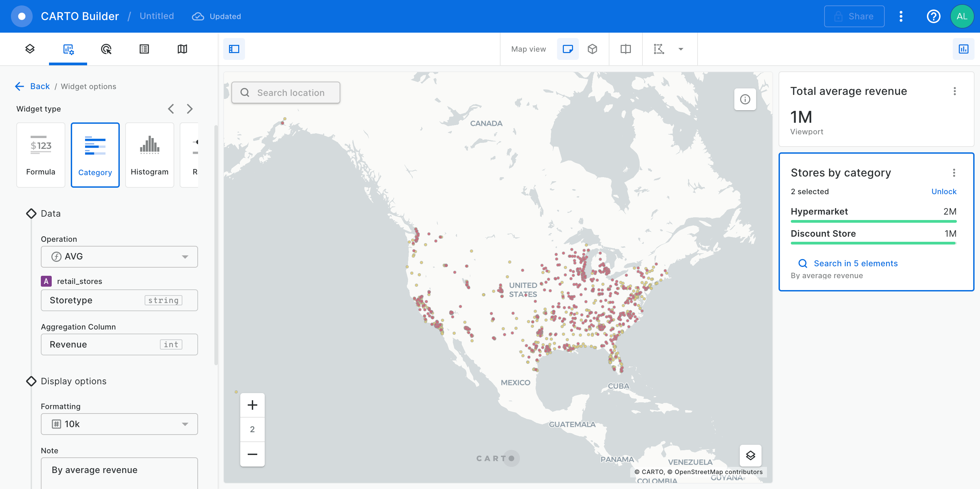Open Total average revenue widget menu

954,91
